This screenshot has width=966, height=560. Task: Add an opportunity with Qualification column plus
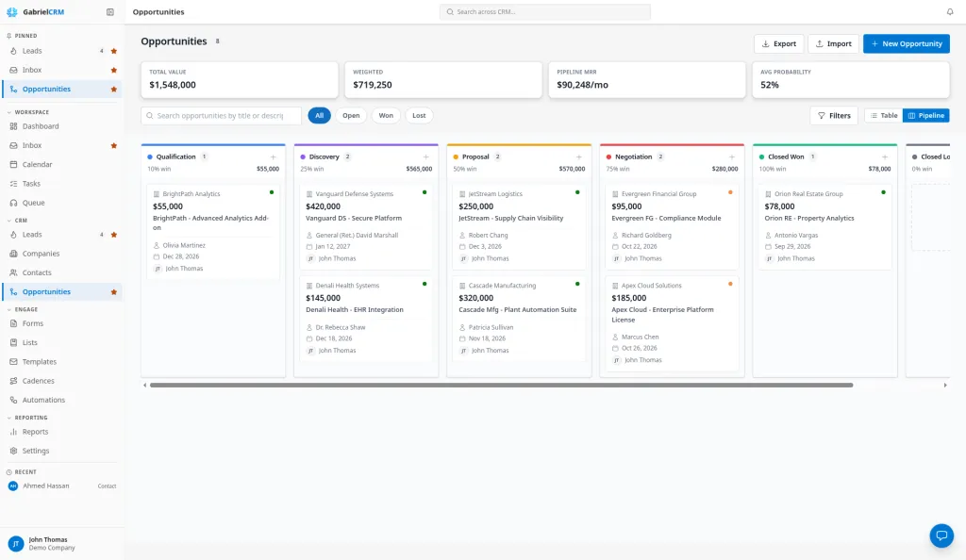(x=273, y=156)
